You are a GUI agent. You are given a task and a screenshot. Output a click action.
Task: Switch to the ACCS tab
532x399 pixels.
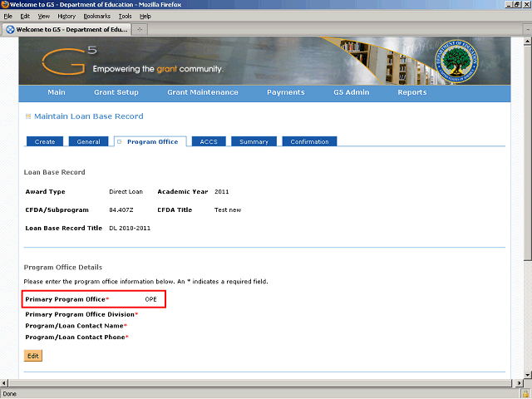pos(209,141)
